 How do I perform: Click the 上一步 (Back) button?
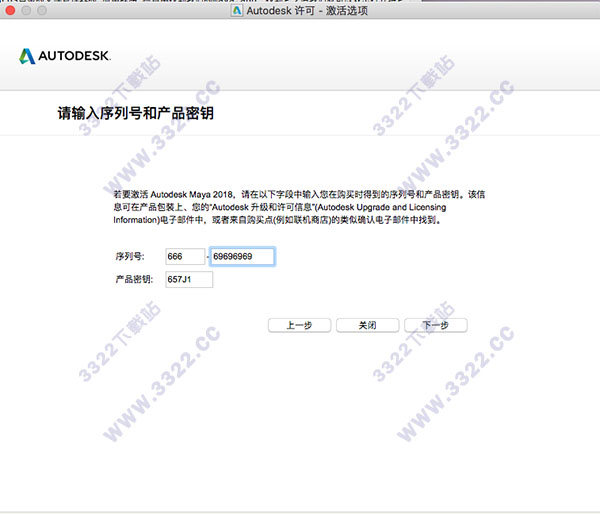coord(299,325)
